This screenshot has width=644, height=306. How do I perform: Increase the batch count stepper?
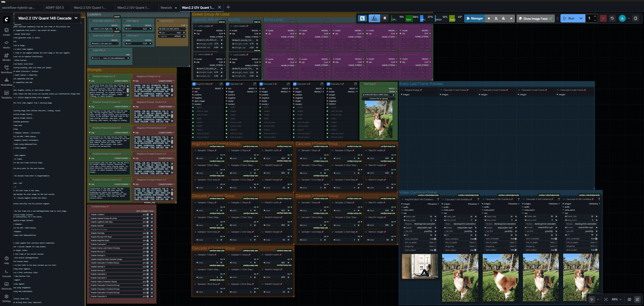[x=595, y=16]
